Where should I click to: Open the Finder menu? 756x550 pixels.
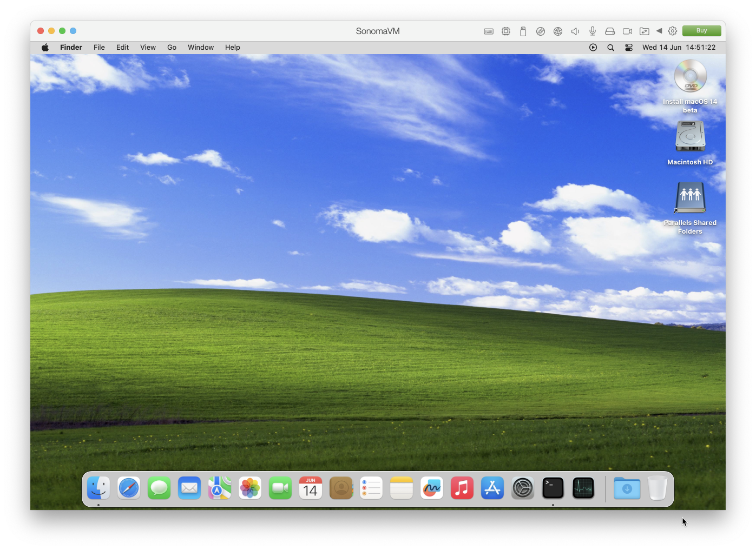pyautogui.click(x=71, y=48)
